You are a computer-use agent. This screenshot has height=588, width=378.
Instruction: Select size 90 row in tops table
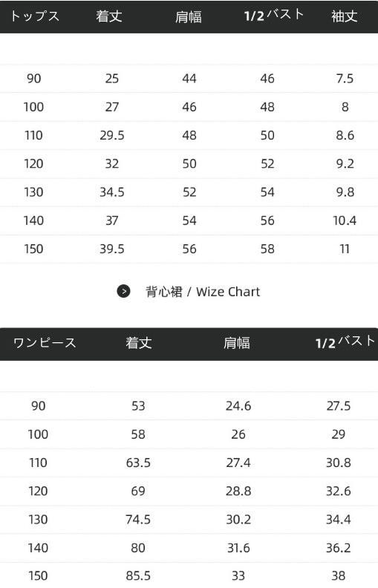(189, 79)
